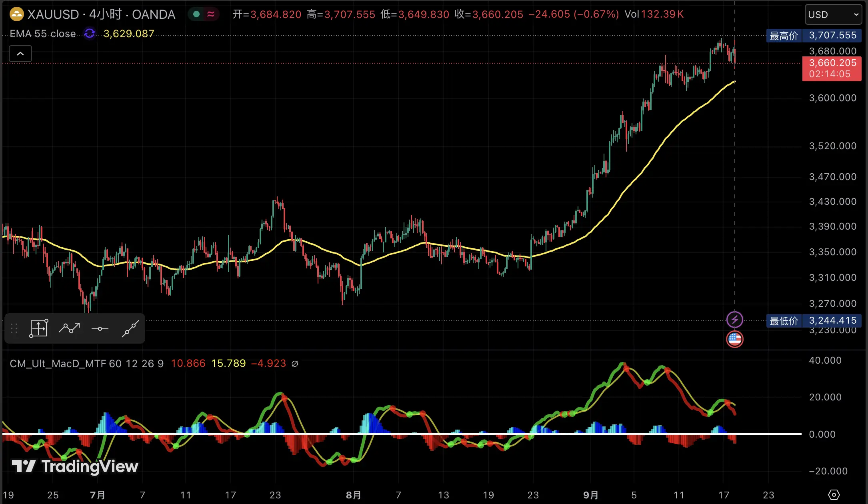Click the EMA 55 purple refresh icon
The height and width of the screenshot is (504, 868).
pyautogui.click(x=90, y=34)
